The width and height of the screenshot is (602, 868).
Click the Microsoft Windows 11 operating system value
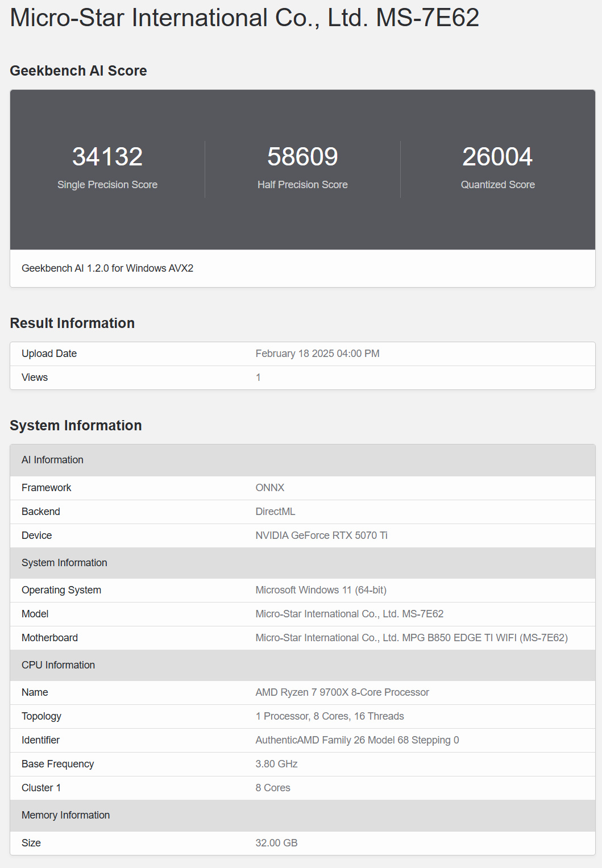tap(321, 590)
